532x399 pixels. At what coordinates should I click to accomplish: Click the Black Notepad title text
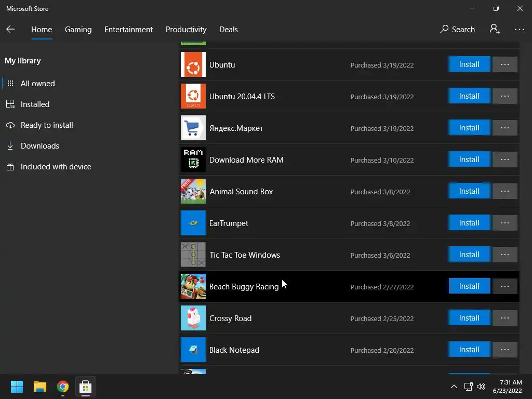click(234, 350)
